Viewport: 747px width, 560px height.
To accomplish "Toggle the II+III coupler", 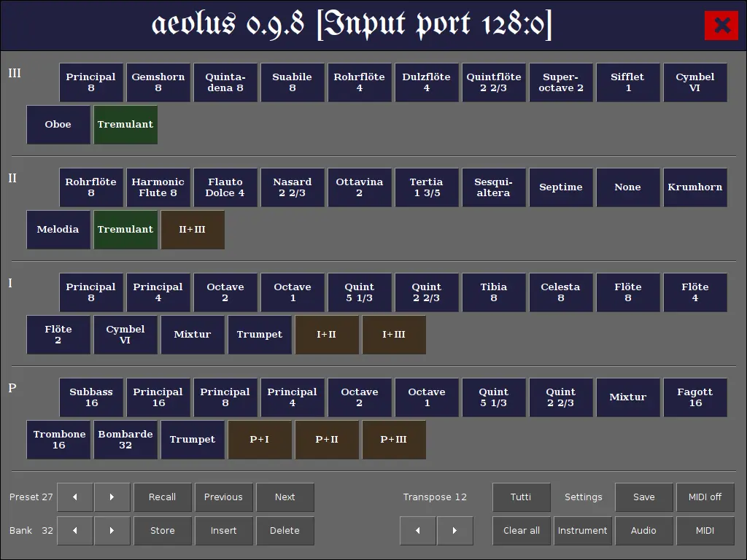I will [193, 230].
